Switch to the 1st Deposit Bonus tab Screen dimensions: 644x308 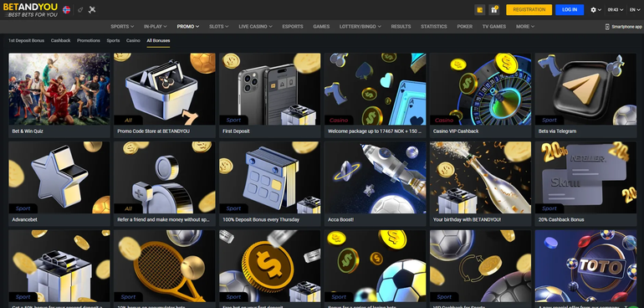tap(26, 41)
